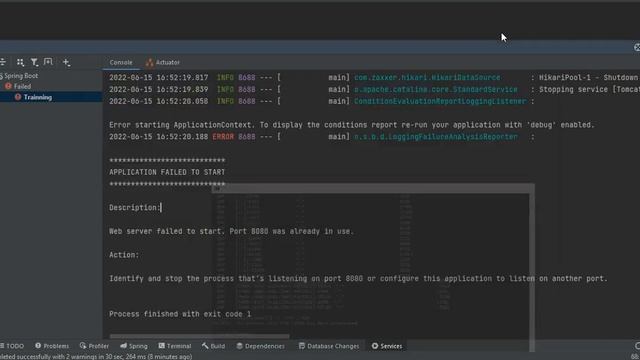640x360 pixels.
Task: Click the 'Description:' line in console
Action: [135, 208]
